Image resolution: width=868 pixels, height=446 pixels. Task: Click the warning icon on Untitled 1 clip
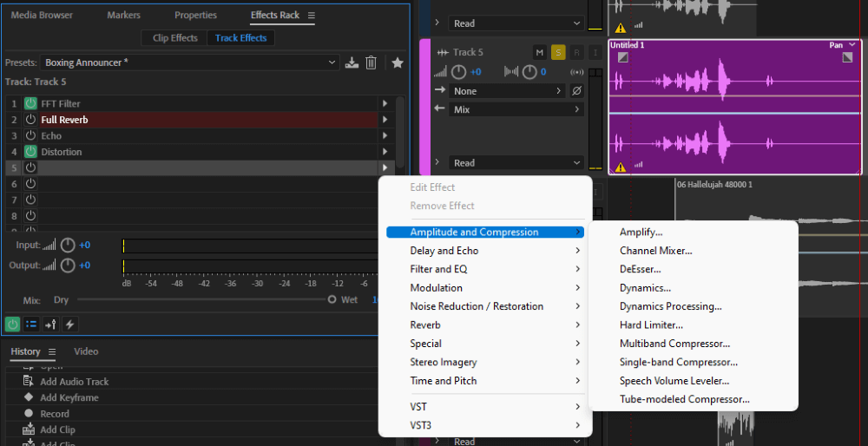click(621, 167)
